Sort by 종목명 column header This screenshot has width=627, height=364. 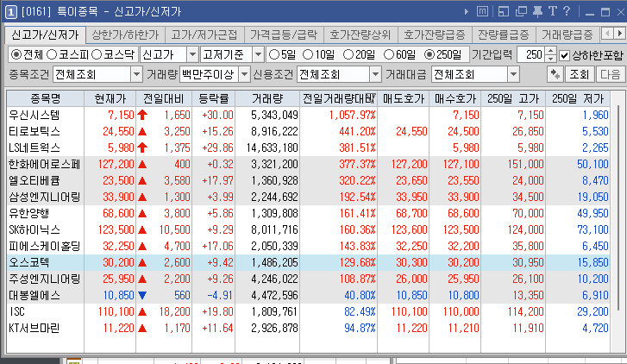coord(45,98)
